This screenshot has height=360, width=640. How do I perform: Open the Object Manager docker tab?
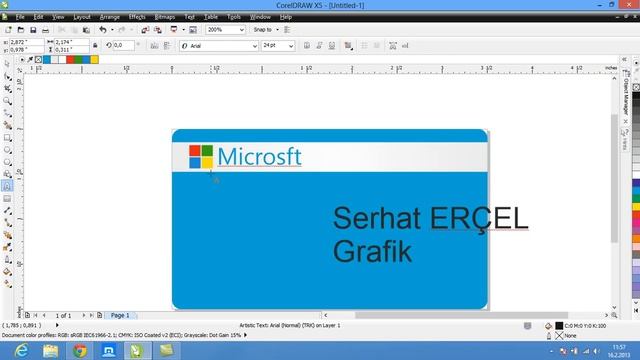pos(626,94)
